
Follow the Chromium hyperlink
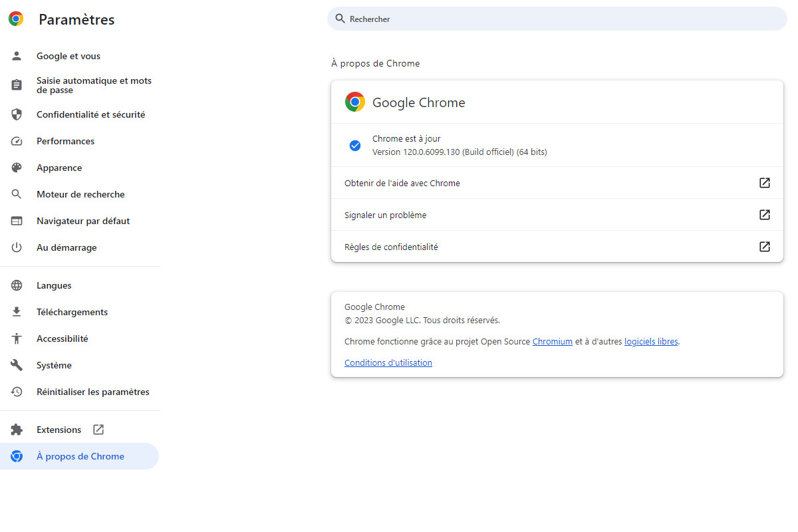pyautogui.click(x=553, y=341)
